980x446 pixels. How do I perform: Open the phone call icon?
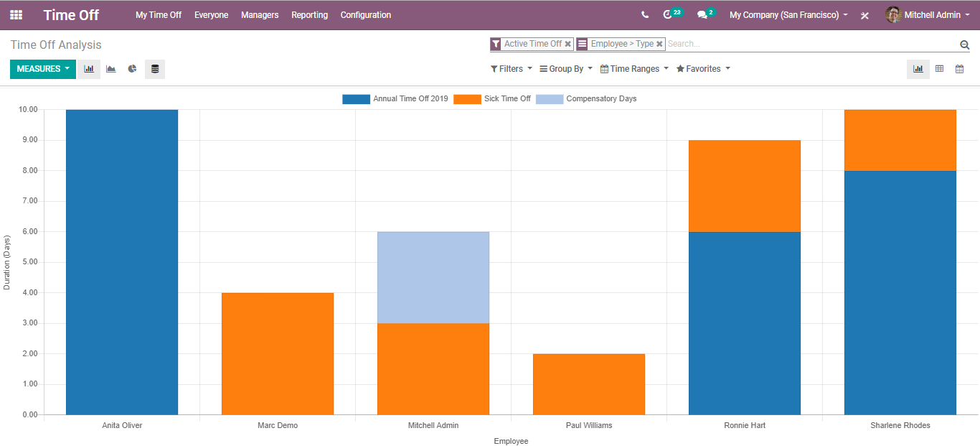(x=645, y=15)
